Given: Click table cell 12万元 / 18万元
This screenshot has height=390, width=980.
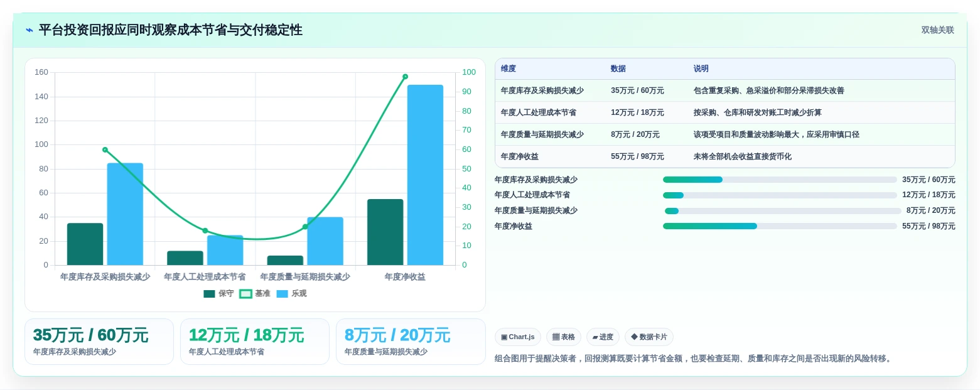Looking at the screenshot, I should point(637,112).
